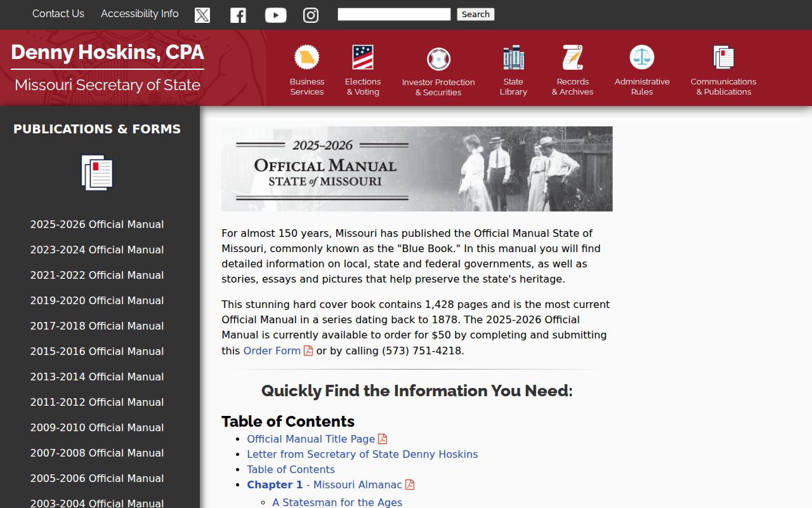
Task: Open A Statesman for the Ages link
Action: point(337,502)
